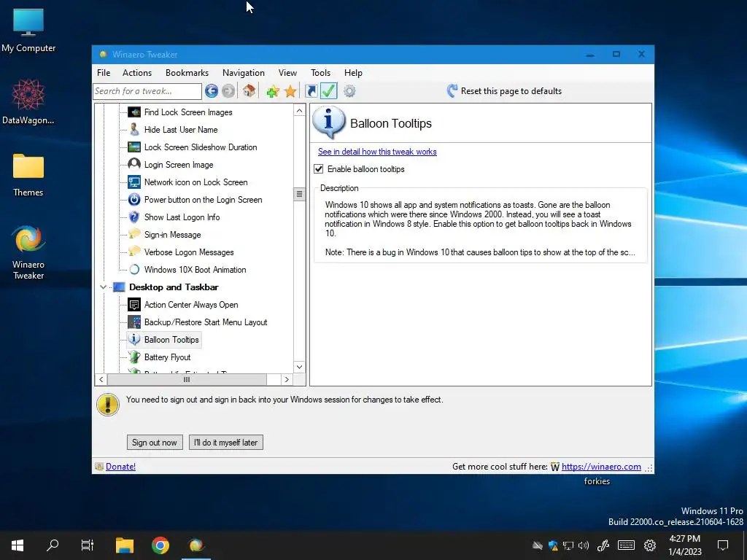Click the Desktop and Taskbar category icon
747x560 pixels.
(119, 287)
